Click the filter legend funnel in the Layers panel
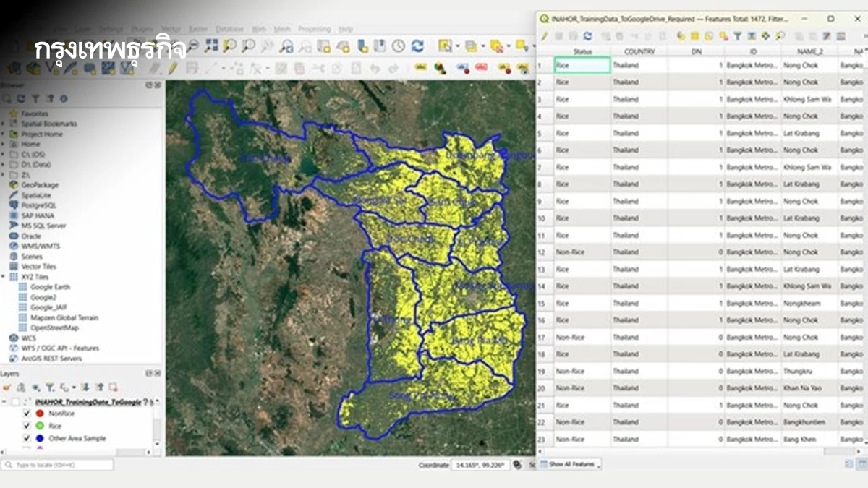This screenshot has width=868, height=488. point(50,388)
